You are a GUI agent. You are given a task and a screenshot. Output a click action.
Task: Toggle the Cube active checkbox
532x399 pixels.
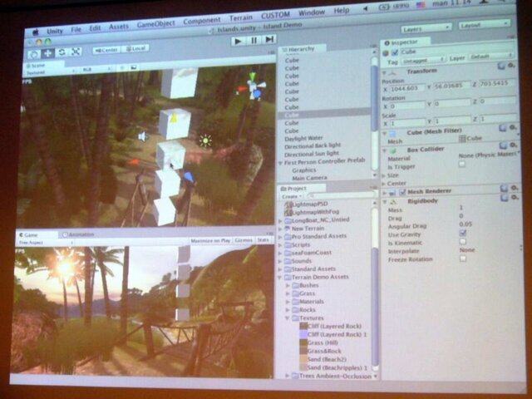pos(395,53)
